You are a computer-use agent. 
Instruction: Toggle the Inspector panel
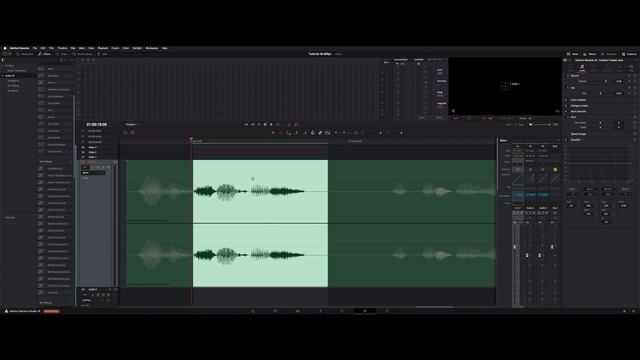pos(629,54)
